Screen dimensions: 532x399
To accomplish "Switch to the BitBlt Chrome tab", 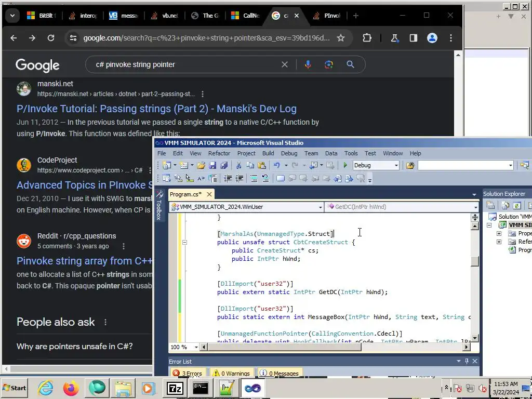I will (42, 16).
